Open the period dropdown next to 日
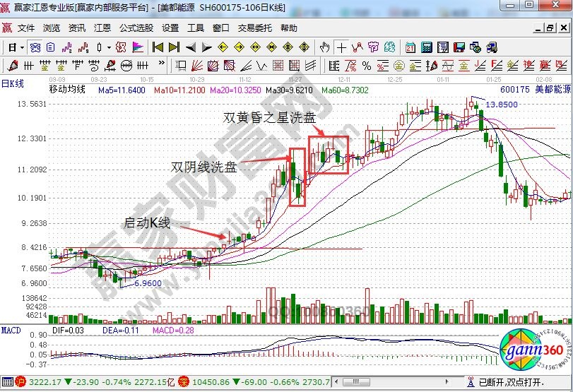This screenshot has width=573, height=392. coord(23,47)
